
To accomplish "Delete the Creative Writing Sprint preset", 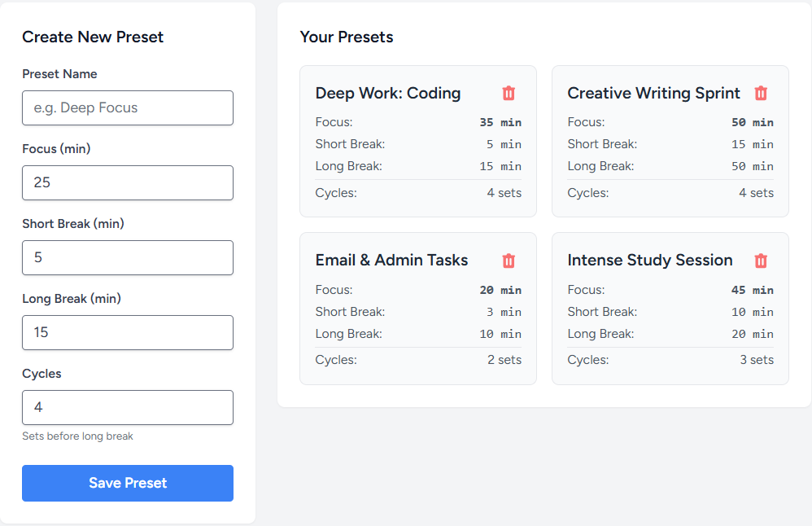I will [761, 94].
